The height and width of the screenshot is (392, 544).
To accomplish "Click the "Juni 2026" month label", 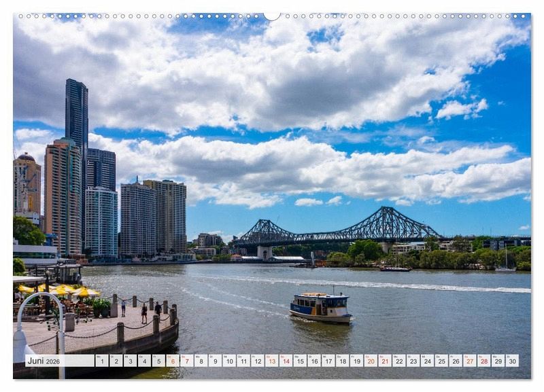I will pyautogui.click(x=44, y=361).
